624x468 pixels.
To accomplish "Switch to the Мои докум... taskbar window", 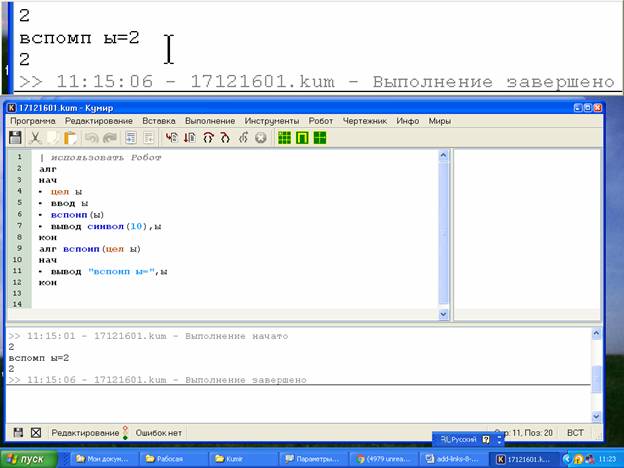I will pyautogui.click(x=105, y=459).
